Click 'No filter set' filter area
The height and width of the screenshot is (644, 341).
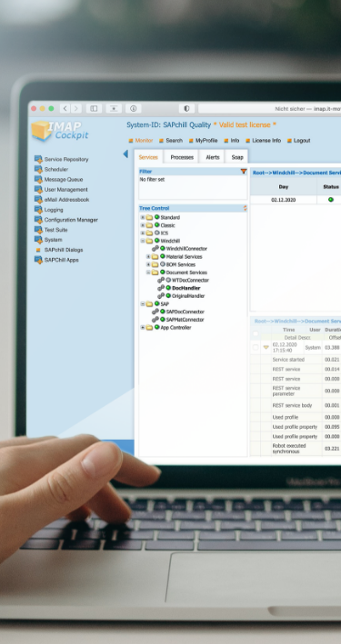click(x=193, y=187)
